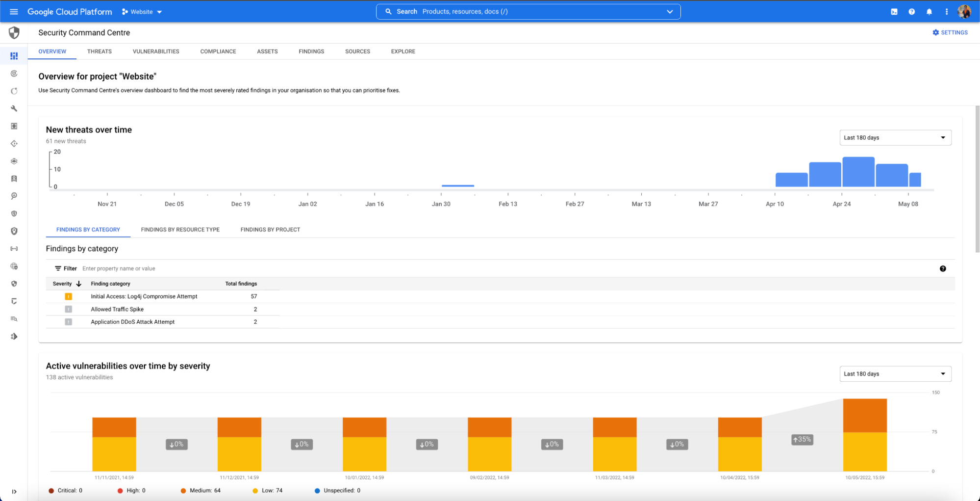The width and height of the screenshot is (980, 501).
Task: Switch to the Vulnerabilities tab
Action: 156,52
